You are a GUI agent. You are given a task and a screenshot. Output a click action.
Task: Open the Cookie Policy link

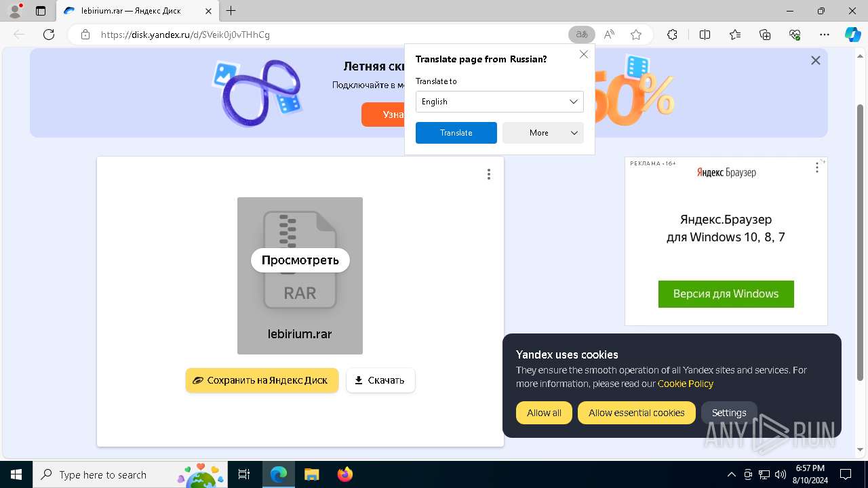click(x=686, y=384)
